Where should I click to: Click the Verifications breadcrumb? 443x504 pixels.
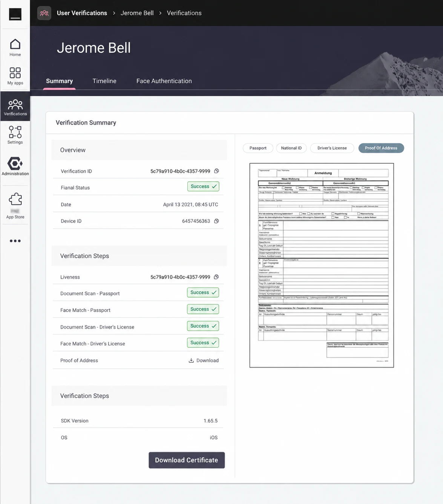(x=184, y=13)
